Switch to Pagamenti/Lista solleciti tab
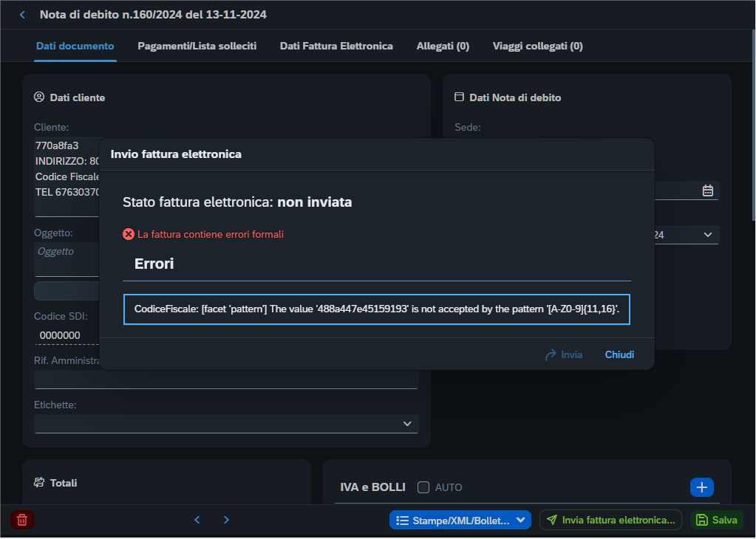This screenshot has height=539, width=756. pyautogui.click(x=197, y=47)
